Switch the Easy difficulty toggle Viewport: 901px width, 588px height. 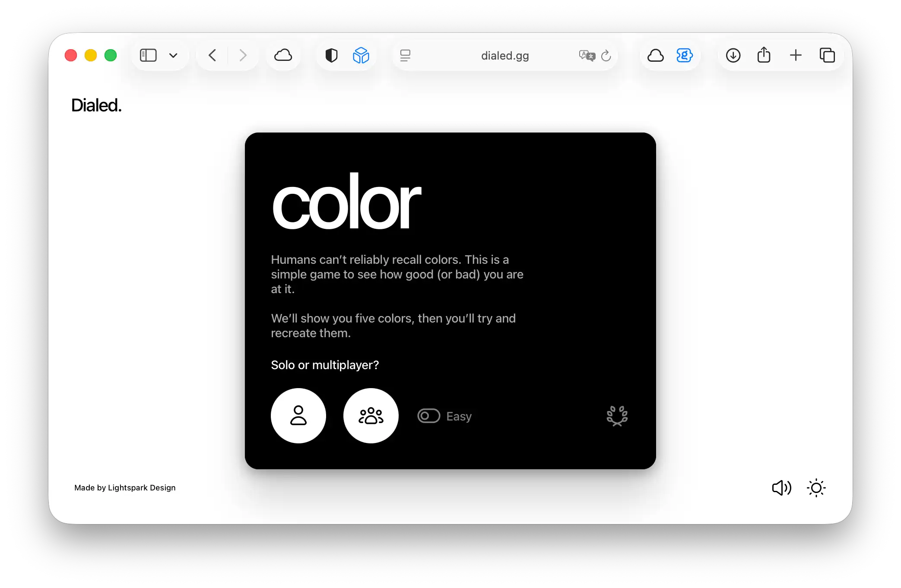428,415
